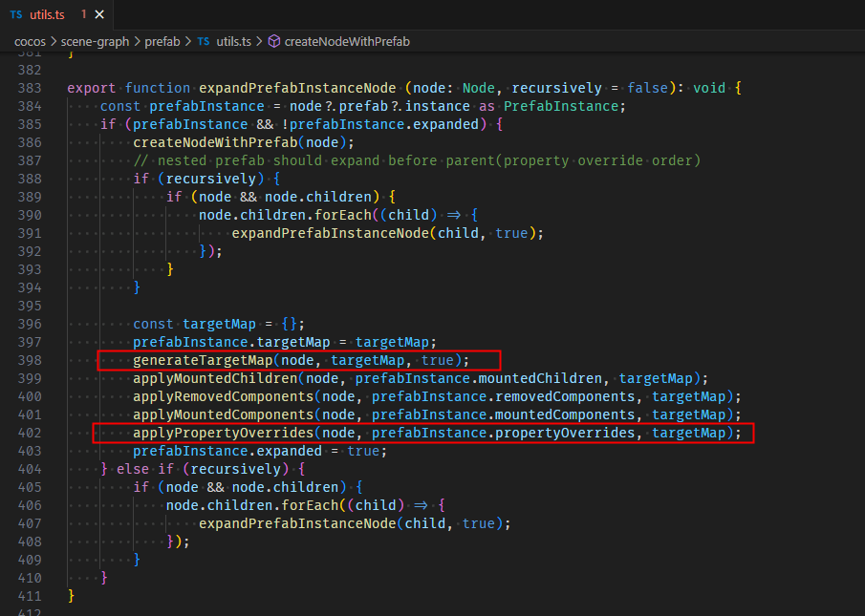
Task: Click applyMountedComponents call on line 401
Action: (x=224, y=414)
